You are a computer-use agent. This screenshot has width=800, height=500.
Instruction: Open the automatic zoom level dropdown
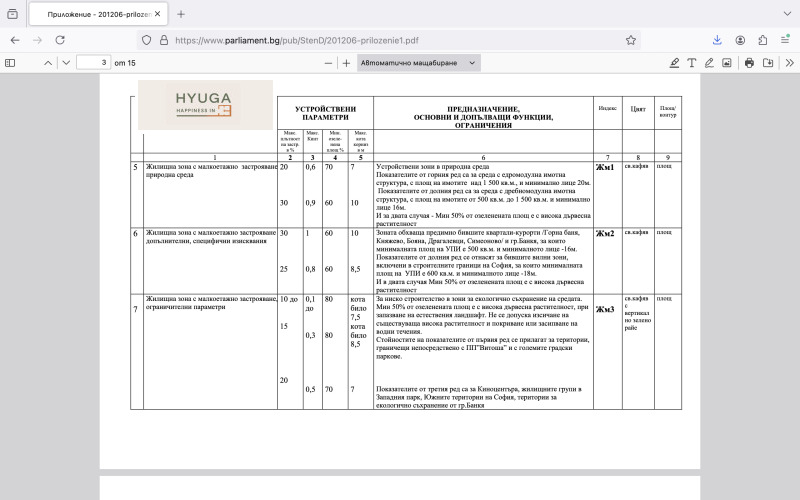click(x=419, y=62)
